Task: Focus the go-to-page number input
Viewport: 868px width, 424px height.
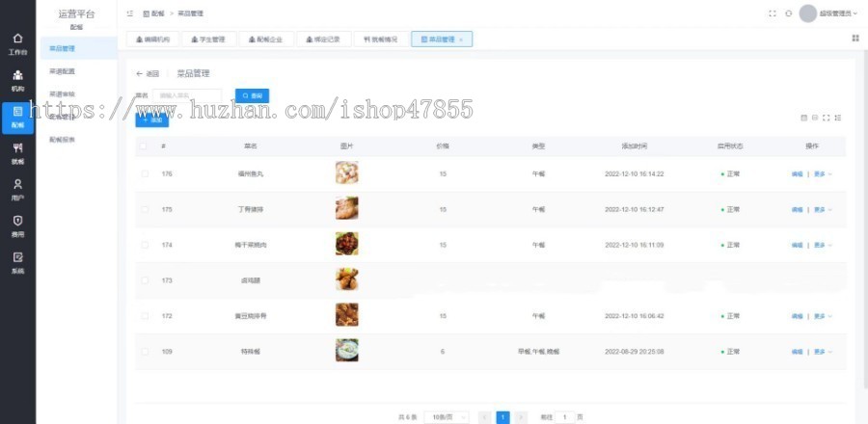Action: click(564, 417)
